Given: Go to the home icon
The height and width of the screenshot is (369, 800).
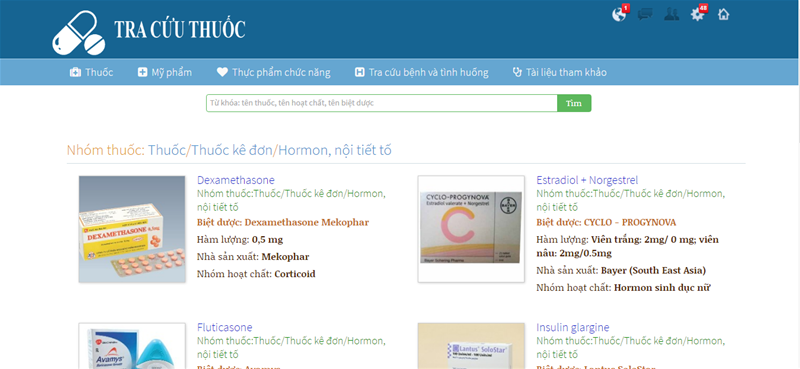Looking at the screenshot, I should tap(723, 14).
